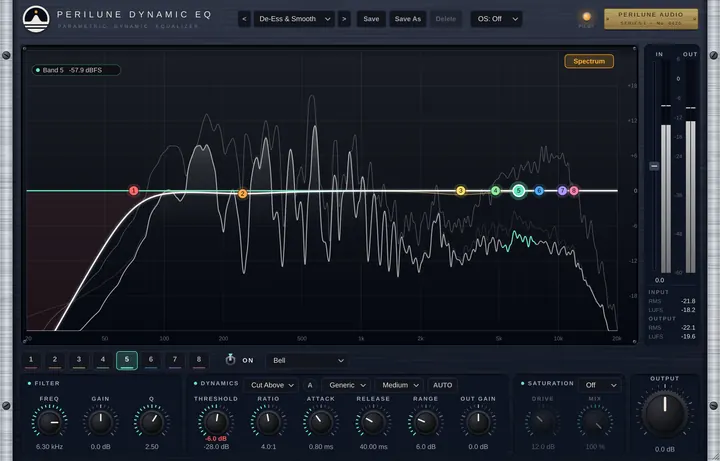720x461 pixels.
Task: Click the Perilune moon logo icon
Action: (x=36, y=19)
